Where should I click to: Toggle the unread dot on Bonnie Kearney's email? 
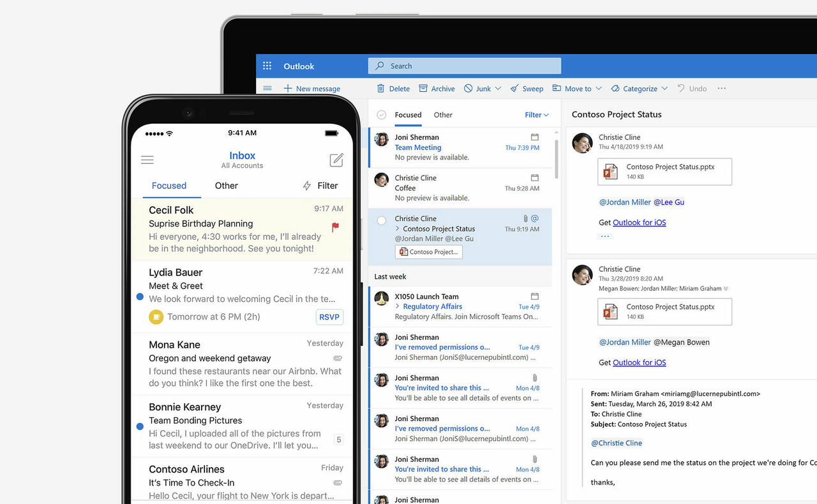click(x=140, y=426)
